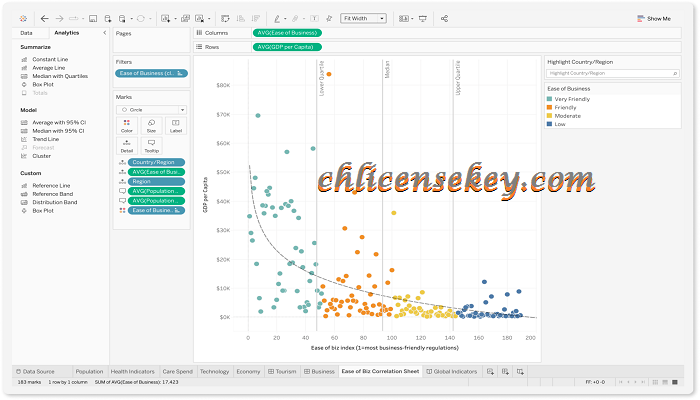Select the Analytics pane tab
The width and height of the screenshot is (700, 400).
pos(67,33)
